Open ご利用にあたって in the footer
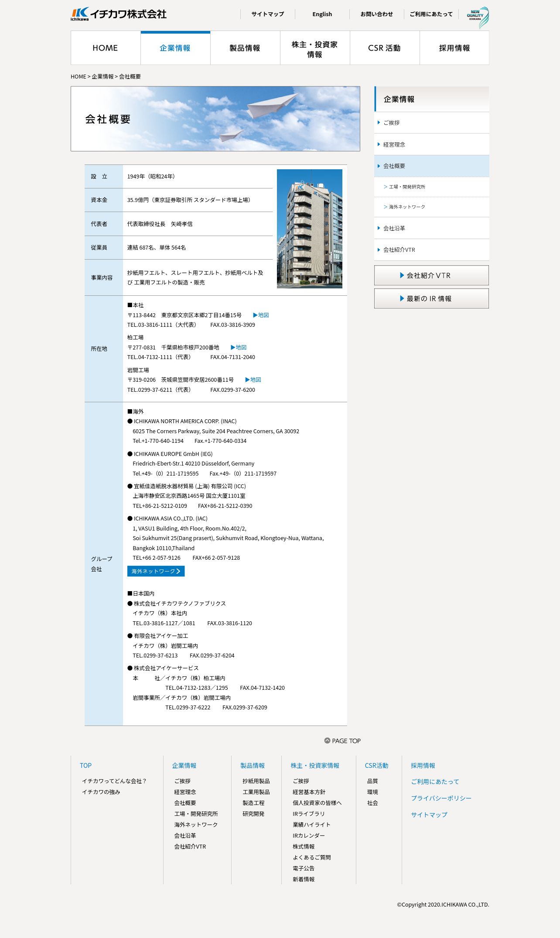 click(435, 781)
